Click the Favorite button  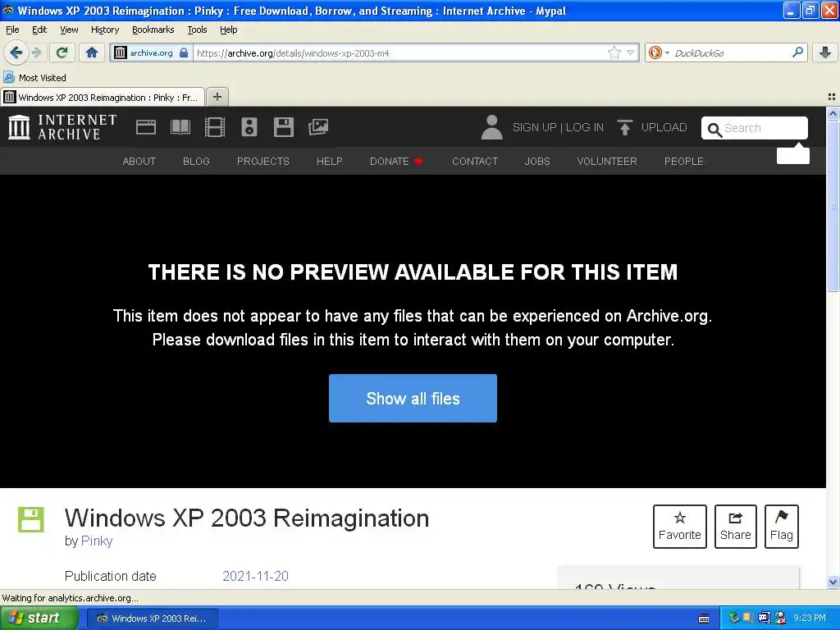click(x=679, y=526)
